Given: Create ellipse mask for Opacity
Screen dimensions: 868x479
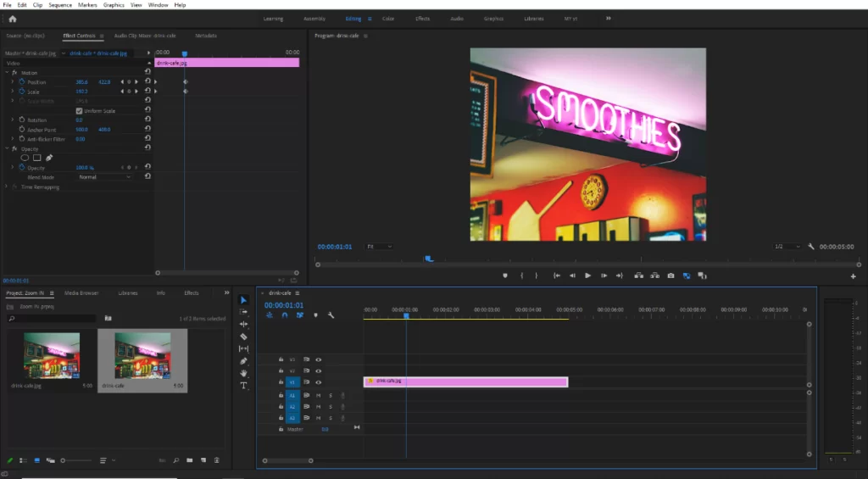Looking at the screenshot, I should [x=25, y=158].
